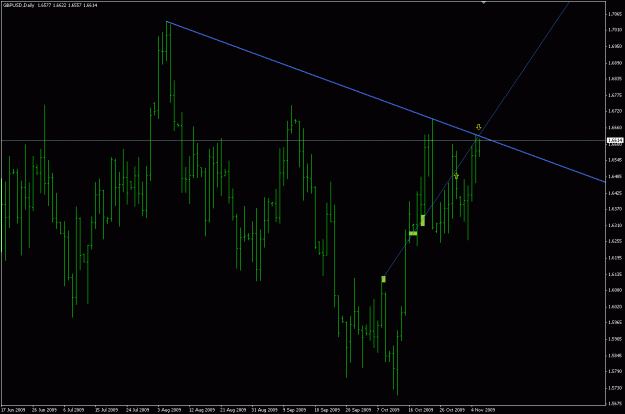Click the highlighted current price tag 1.6614
The width and height of the screenshot is (625, 414).
point(615,140)
